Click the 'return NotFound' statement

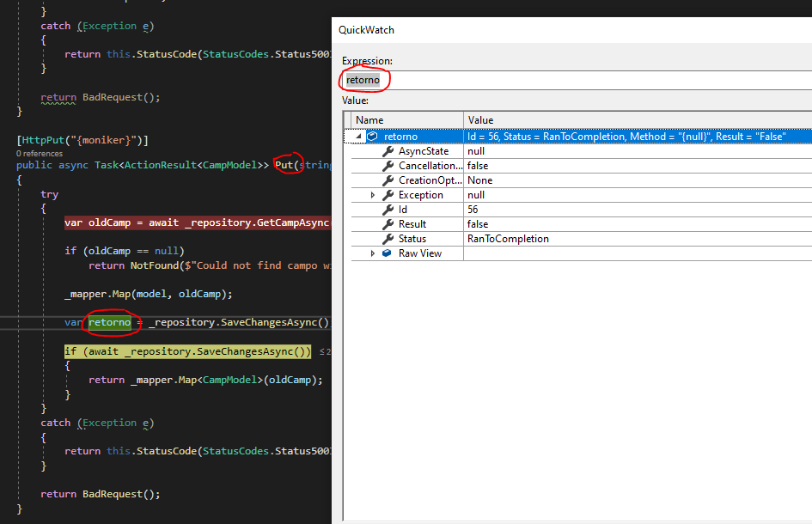click(210, 265)
